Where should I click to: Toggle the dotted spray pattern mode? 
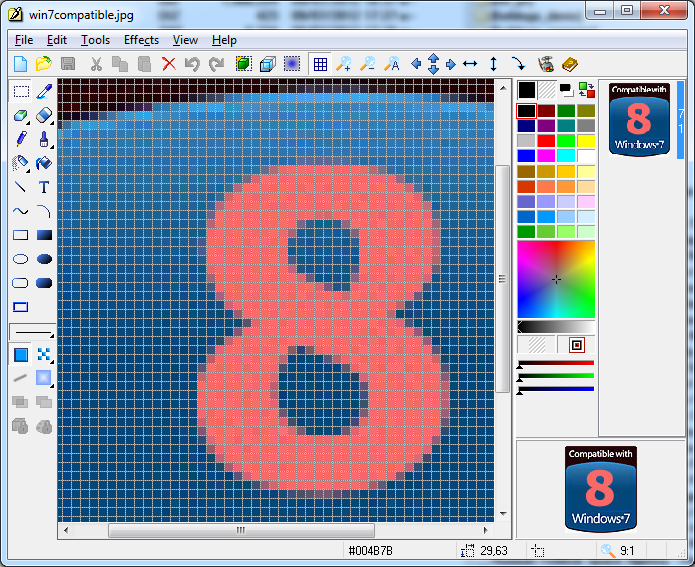(x=44, y=355)
